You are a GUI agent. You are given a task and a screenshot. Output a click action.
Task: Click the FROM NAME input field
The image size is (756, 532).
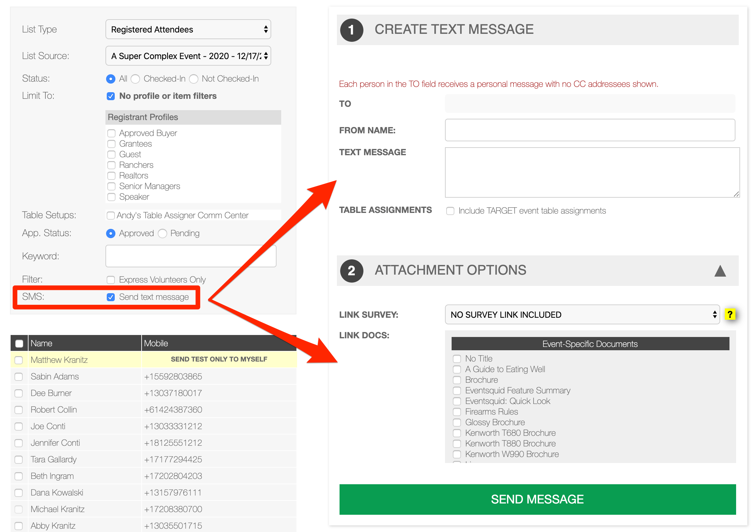click(590, 130)
